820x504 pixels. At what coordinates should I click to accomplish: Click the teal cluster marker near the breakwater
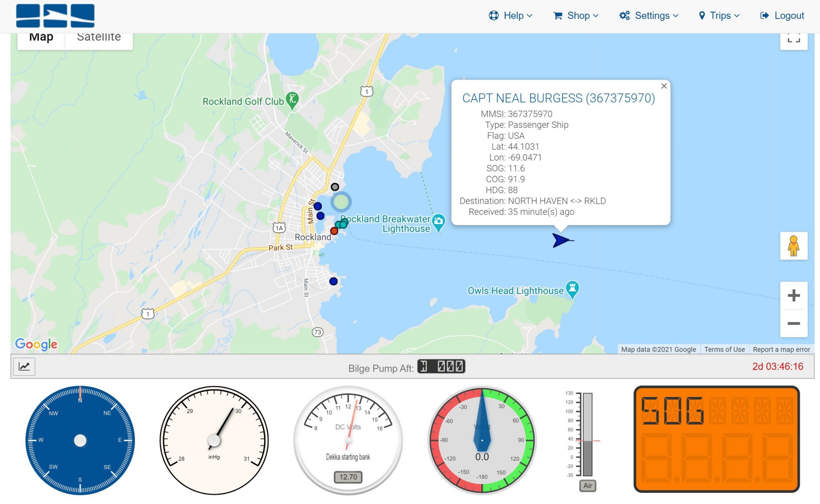(342, 224)
